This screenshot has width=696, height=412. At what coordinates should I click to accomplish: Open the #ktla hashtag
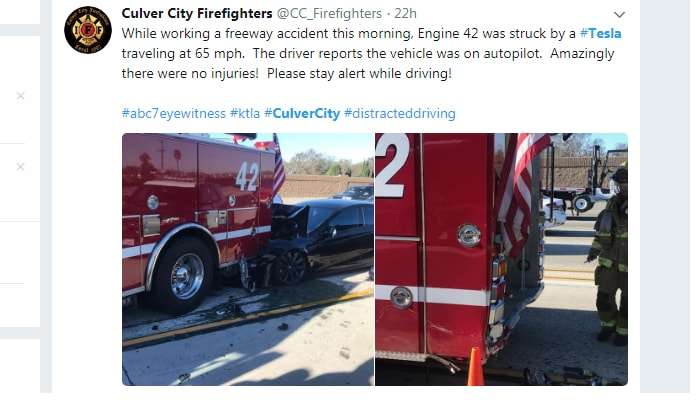[245, 114]
